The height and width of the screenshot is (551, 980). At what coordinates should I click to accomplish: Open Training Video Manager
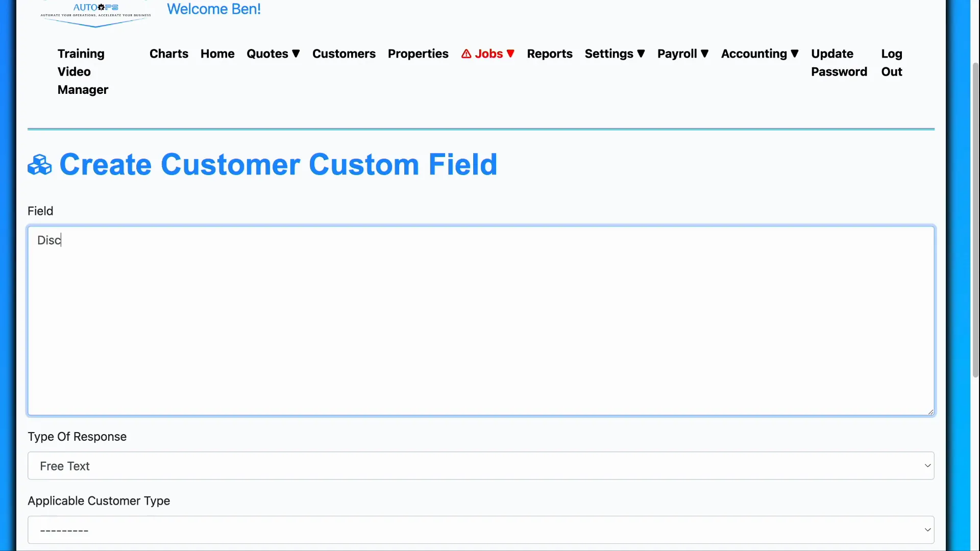pyautogui.click(x=81, y=71)
